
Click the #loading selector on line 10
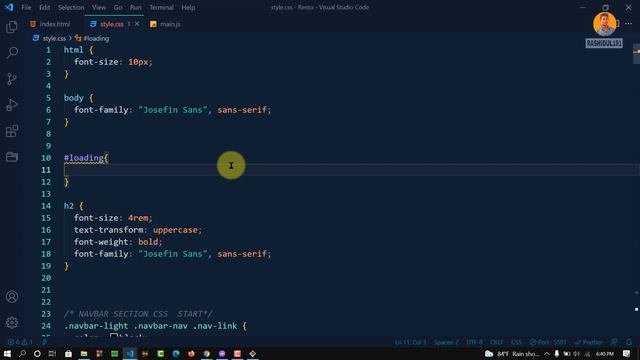click(x=84, y=158)
